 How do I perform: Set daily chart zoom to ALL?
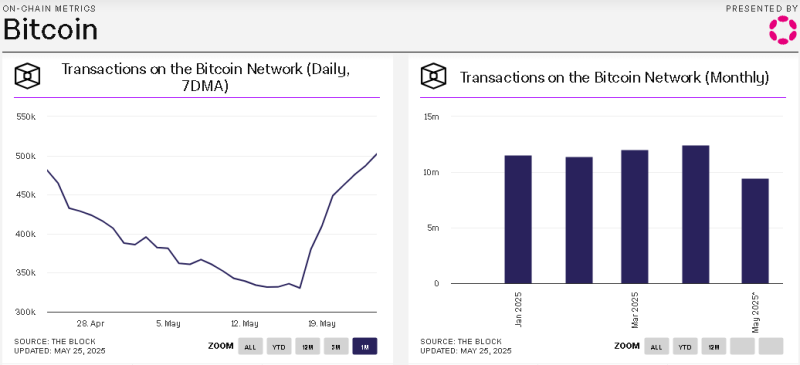click(x=250, y=347)
